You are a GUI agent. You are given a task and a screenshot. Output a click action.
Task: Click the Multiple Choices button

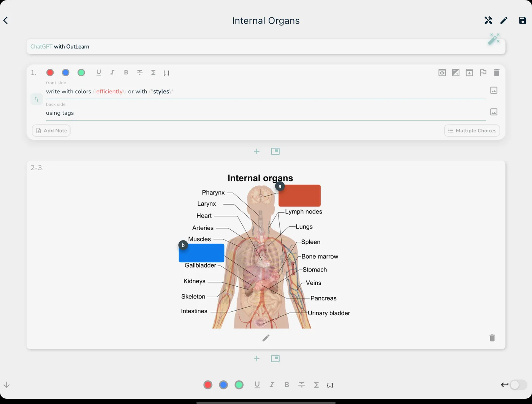click(472, 131)
